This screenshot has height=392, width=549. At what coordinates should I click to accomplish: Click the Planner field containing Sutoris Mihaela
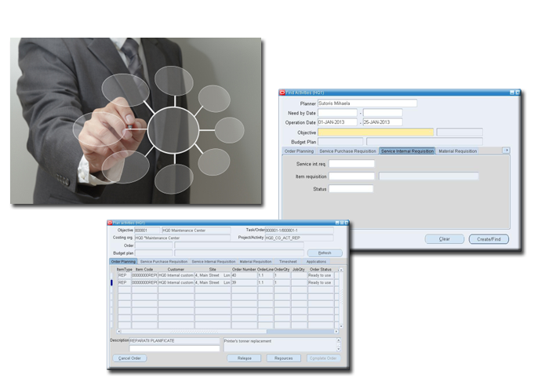coord(367,103)
